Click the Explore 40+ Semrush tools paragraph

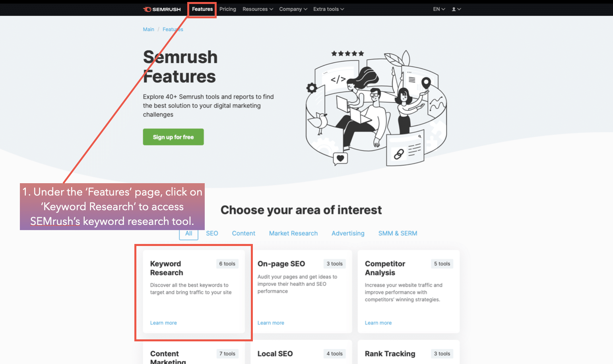208,106
